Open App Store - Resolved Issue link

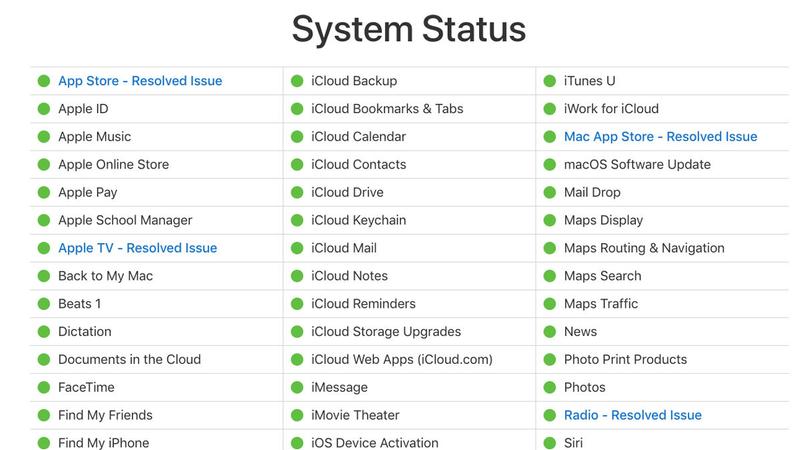pyautogui.click(x=140, y=81)
